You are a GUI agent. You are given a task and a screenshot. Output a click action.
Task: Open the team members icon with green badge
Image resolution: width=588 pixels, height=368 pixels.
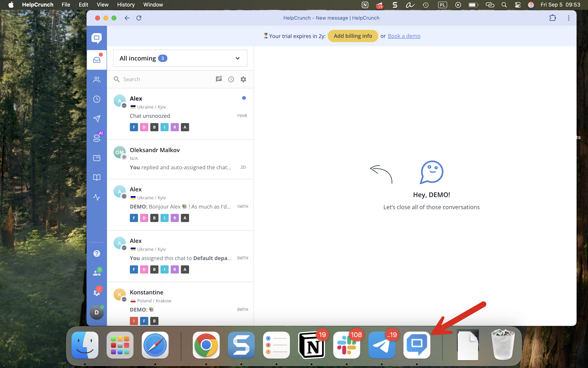pos(97,273)
